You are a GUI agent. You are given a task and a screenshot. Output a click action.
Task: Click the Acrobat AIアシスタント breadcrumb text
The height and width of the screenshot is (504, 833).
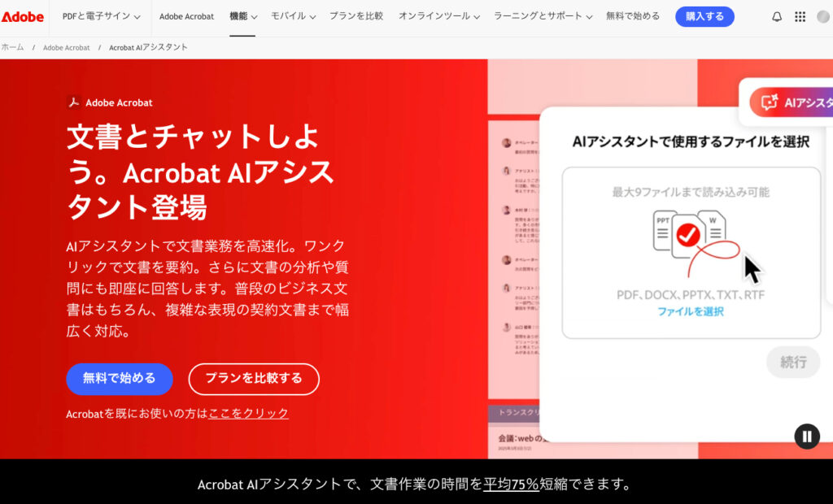pyautogui.click(x=148, y=47)
